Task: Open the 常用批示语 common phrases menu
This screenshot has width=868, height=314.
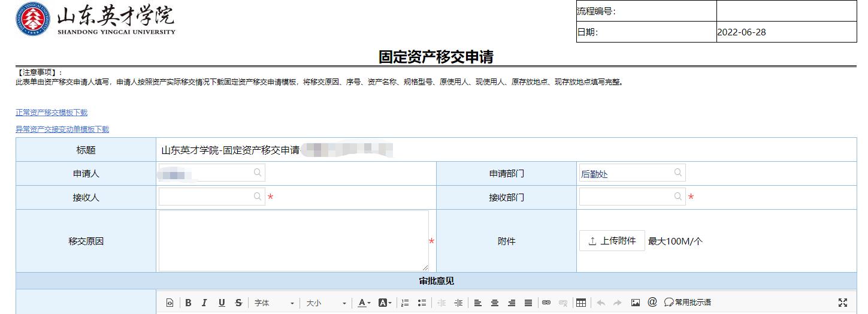Action: point(688,303)
